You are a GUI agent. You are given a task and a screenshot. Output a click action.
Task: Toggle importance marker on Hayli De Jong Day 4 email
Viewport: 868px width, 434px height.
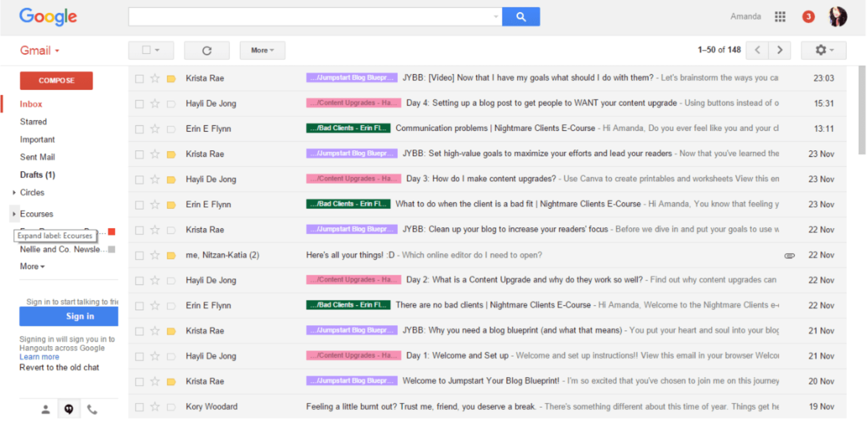click(x=171, y=104)
